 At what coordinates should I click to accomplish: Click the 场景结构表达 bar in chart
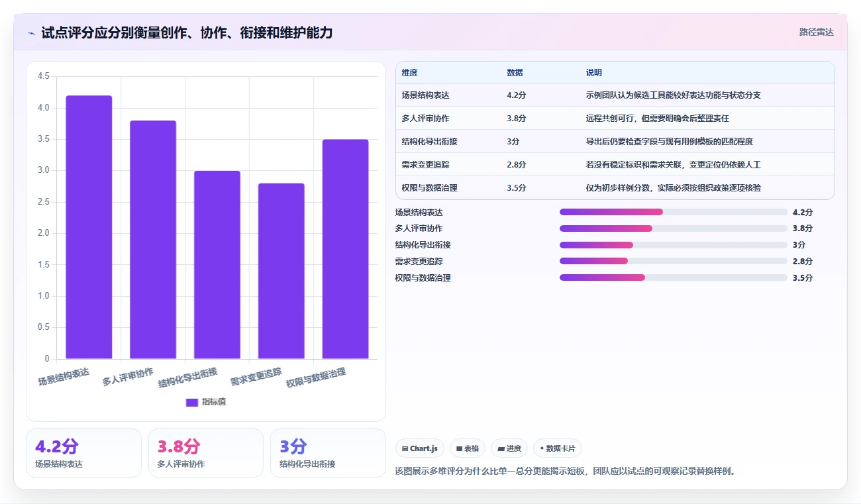pos(89,227)
